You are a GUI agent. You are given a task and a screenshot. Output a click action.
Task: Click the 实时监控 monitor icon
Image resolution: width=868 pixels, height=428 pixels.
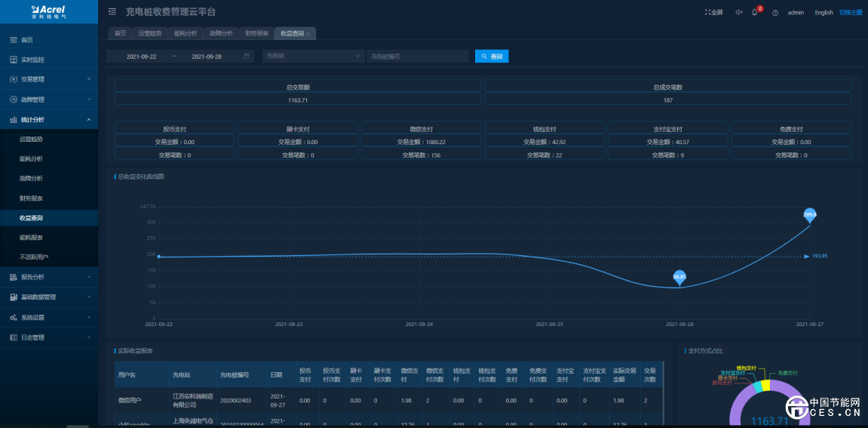pos(14,60)
